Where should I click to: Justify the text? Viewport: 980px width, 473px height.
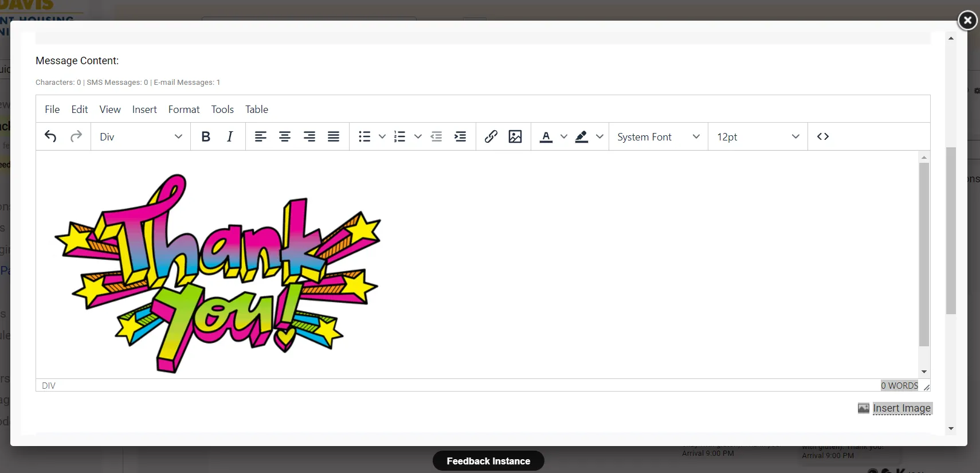(334, 136)
